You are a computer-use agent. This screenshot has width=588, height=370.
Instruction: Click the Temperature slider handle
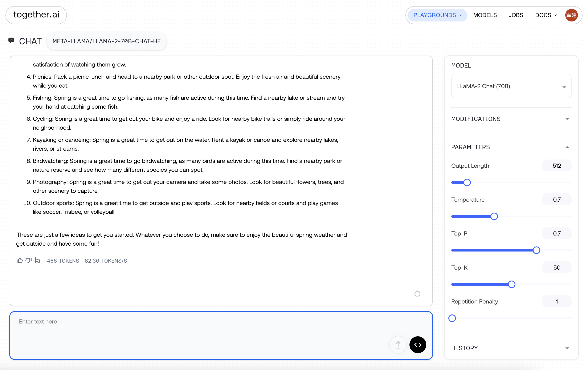pyautogui.click(x=494, y=217)
